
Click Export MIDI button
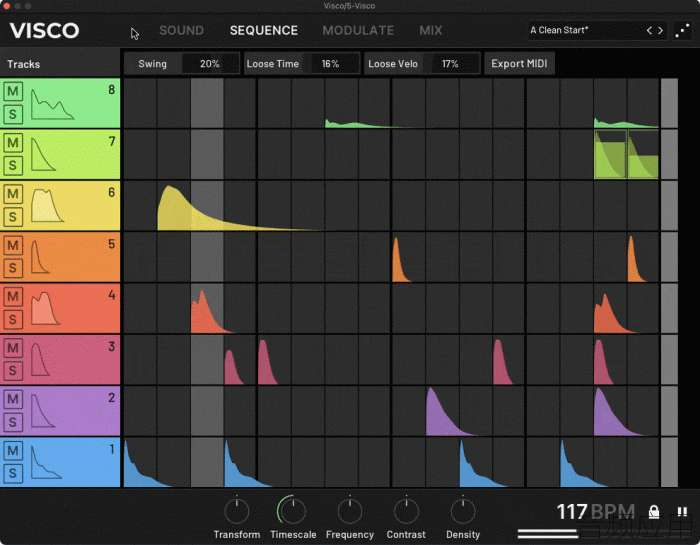click(x=519, y=63)
